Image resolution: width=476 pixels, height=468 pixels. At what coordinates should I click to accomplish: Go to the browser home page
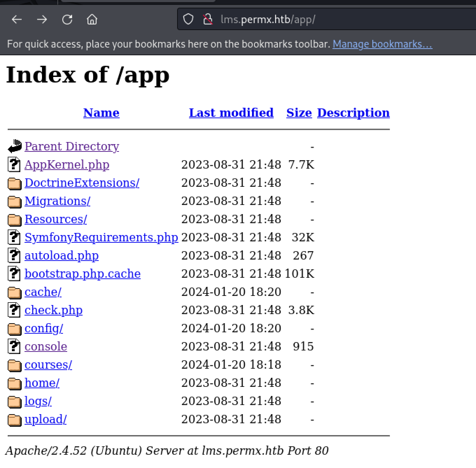click(x=92, y=20)
